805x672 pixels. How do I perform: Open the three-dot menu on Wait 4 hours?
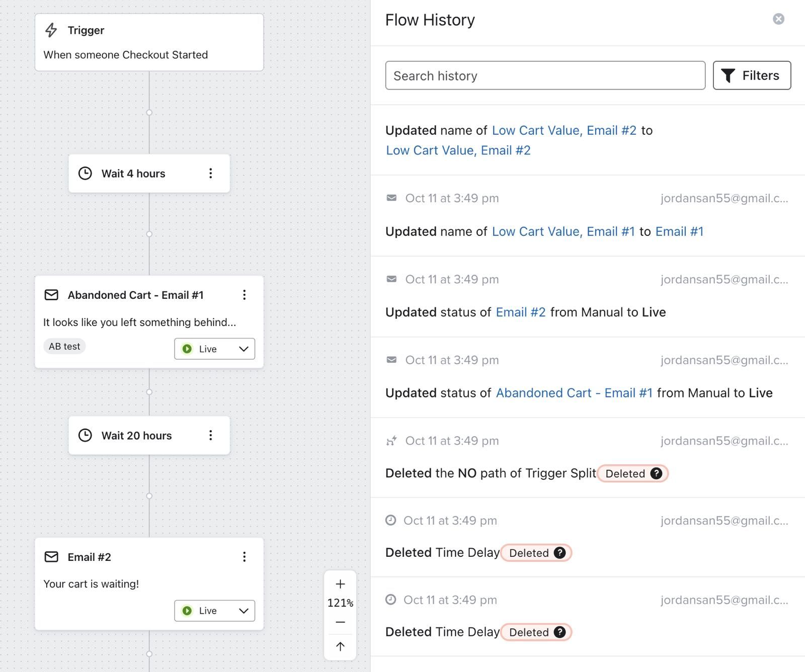[211, 173]
